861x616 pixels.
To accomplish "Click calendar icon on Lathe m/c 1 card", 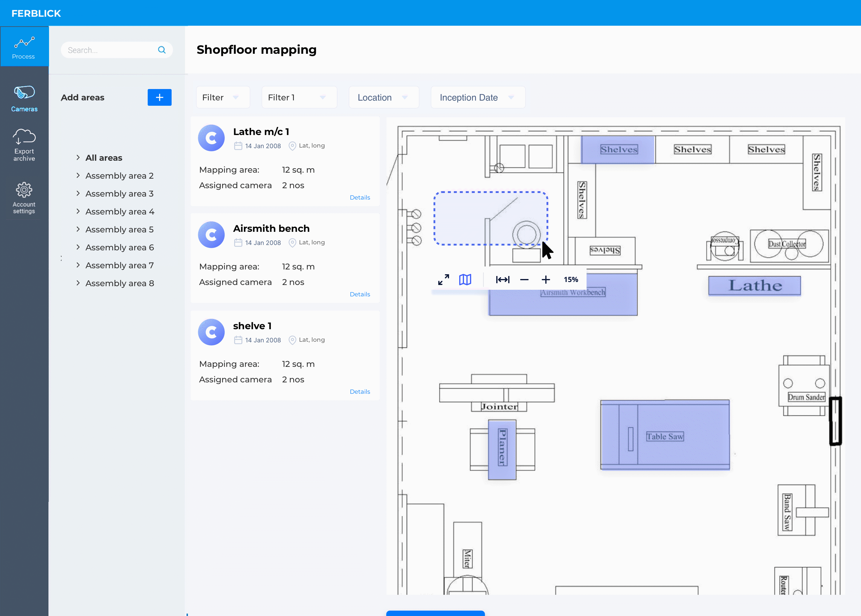I will tap(238, 146).
